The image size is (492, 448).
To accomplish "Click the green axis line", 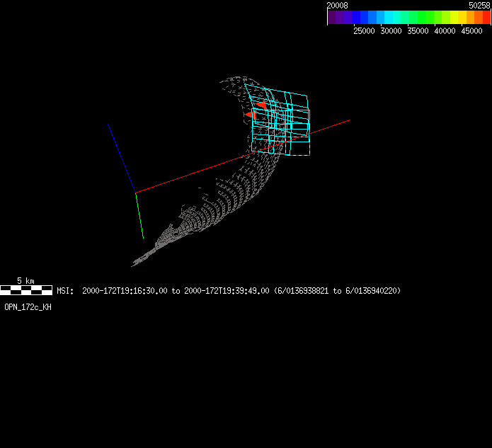I will coord(139,215).
